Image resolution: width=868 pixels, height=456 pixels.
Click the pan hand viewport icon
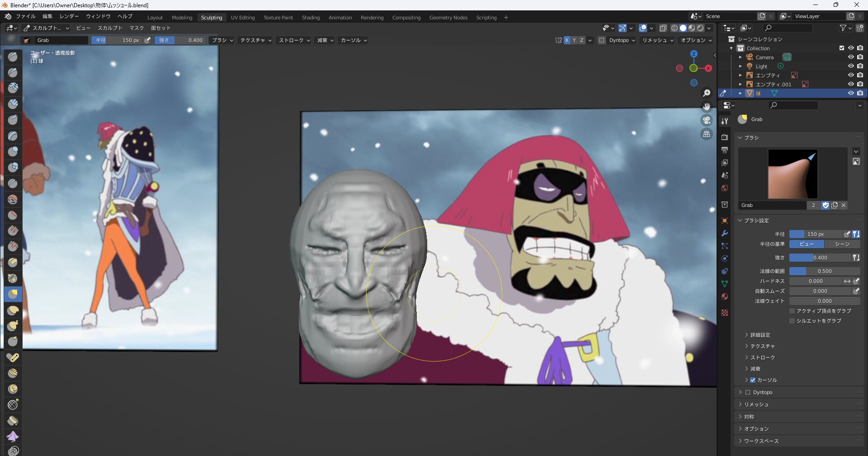click(x=706, y=107)
